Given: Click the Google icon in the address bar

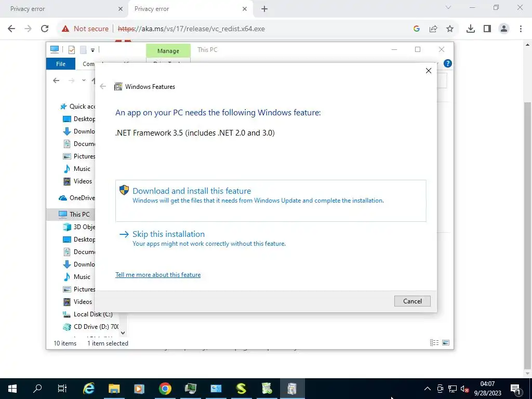Looking at the screenshot, I should click(417, 29).
